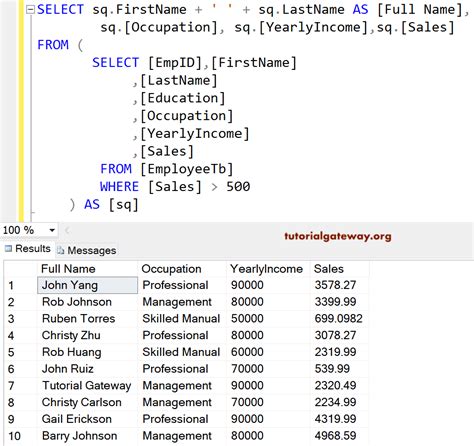The image size is (474, 446).
Task: Click the WHERE keyword in the query
Action: point(119,187)
